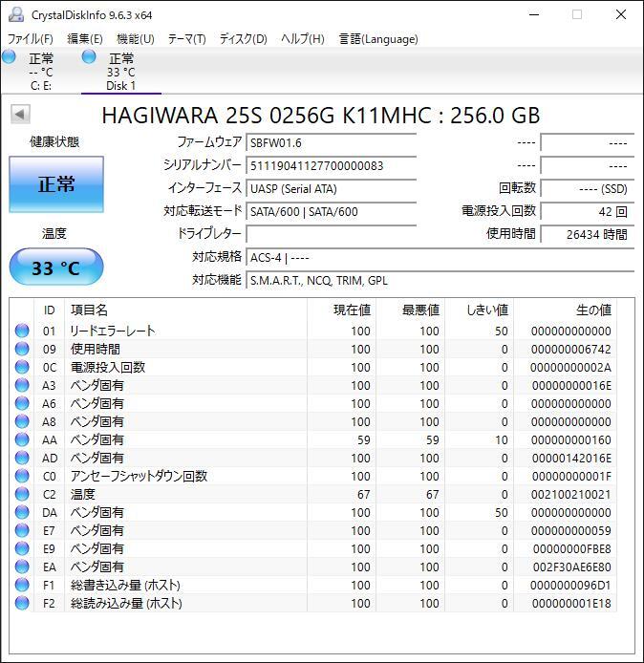Click the previous disk arrow button

(20, 115)
